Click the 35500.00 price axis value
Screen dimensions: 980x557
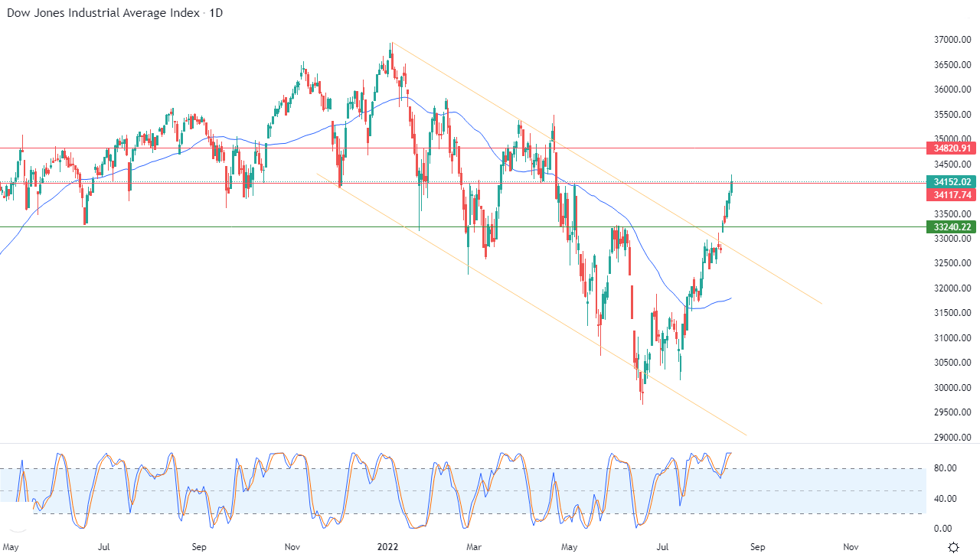[x=953, y=114]
